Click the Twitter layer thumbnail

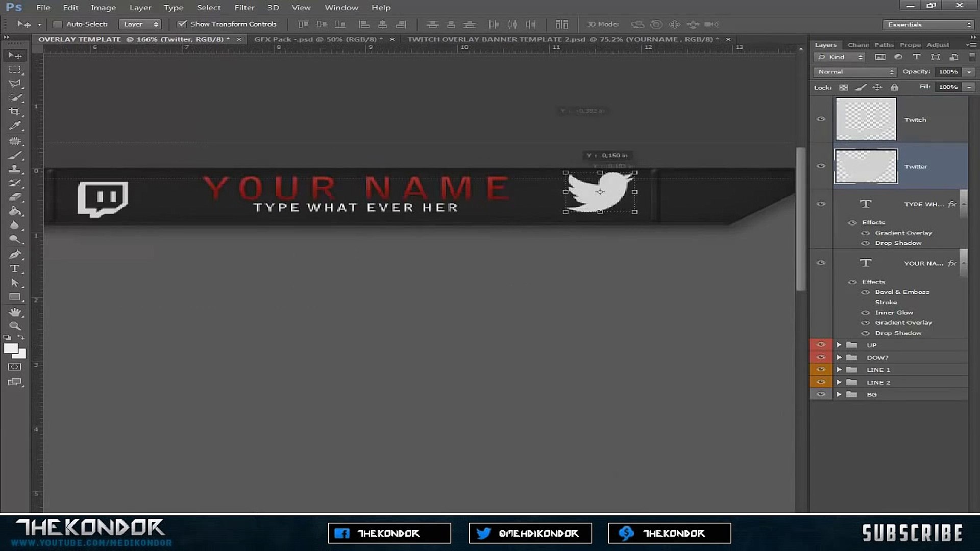click(x=866, y=166)
